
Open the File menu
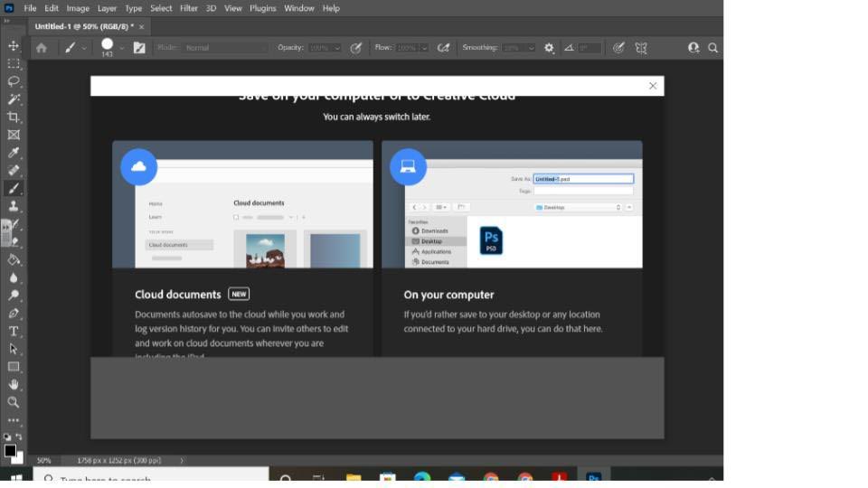[x=30, y=8]
